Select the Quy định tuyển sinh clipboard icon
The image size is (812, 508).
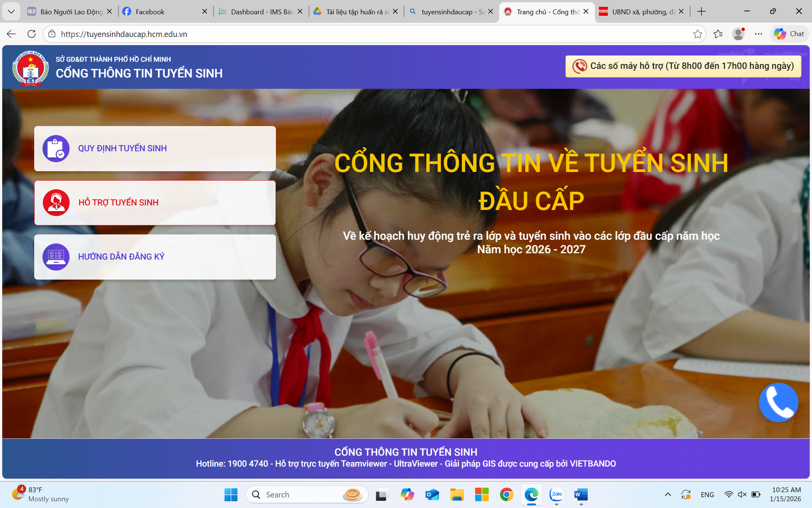(56, 148)
